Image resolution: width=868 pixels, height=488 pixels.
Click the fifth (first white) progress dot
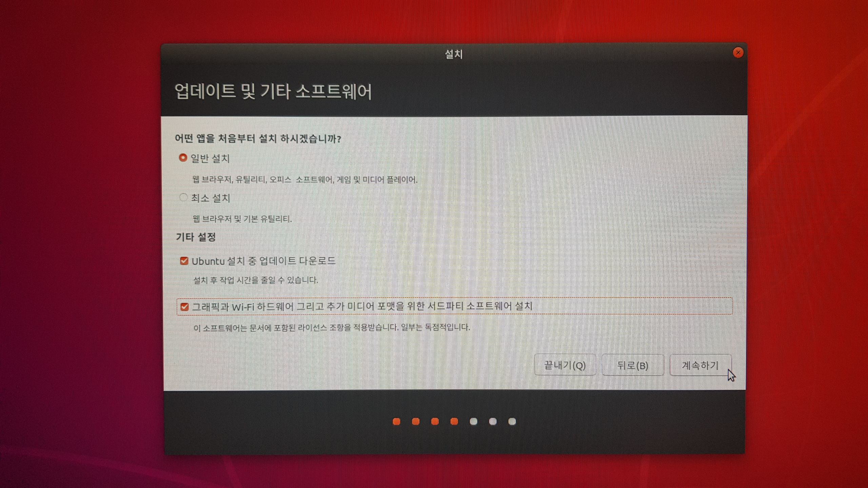point(474,421)
